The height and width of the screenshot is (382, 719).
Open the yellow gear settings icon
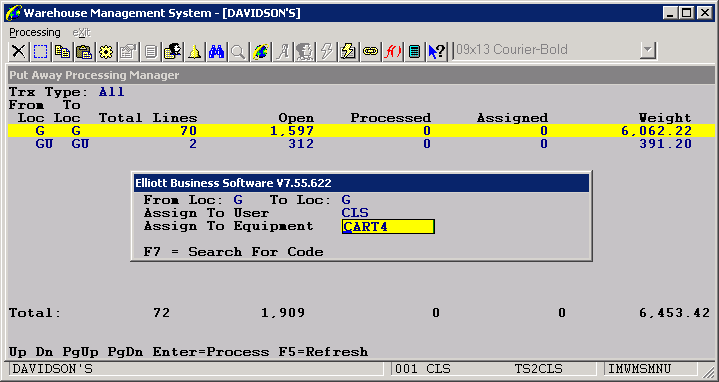point(106,51)
